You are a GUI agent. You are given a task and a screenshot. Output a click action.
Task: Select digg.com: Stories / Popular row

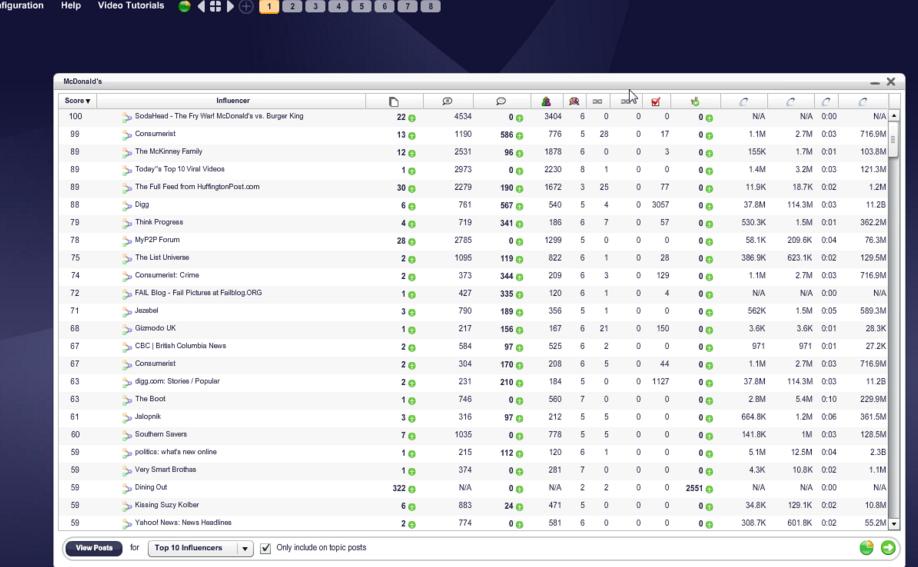177,381
